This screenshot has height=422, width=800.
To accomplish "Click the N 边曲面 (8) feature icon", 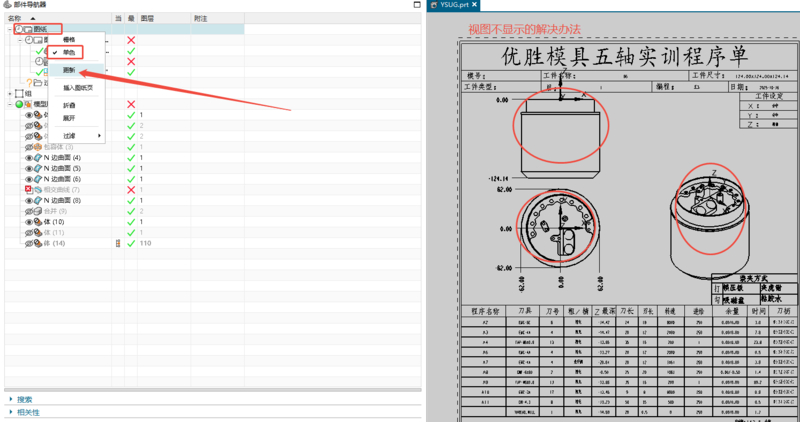I will pos(38,201).
